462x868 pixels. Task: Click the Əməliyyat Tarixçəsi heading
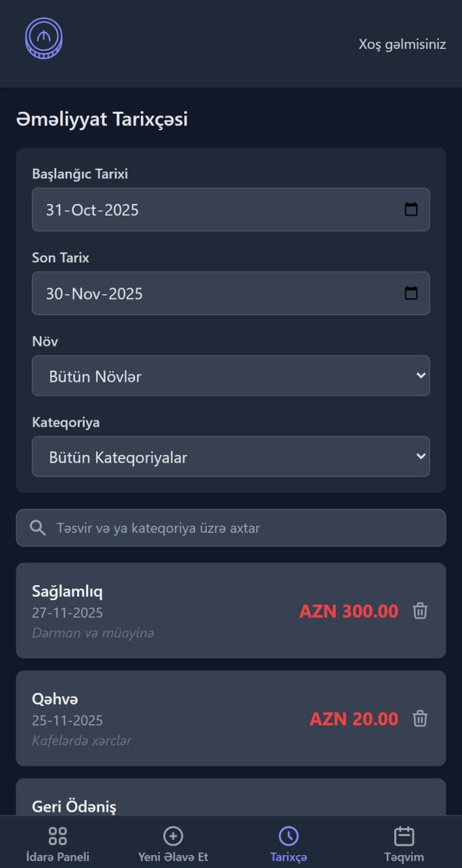pyautogui.click(x=102, y=119)
